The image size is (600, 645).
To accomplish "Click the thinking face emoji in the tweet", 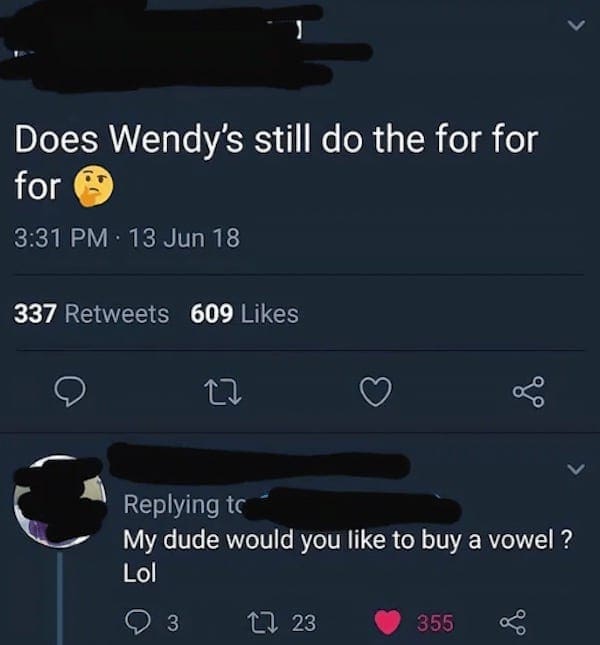I will [x=93, y=187].
